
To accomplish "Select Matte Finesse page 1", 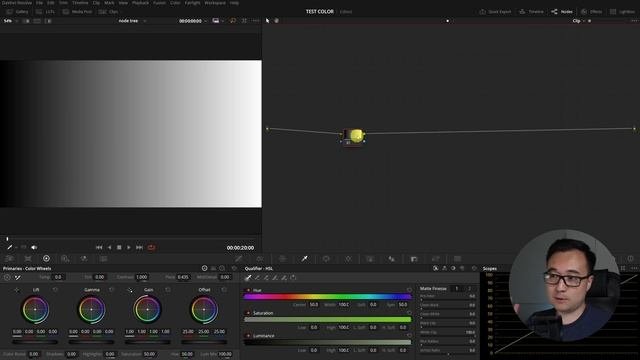I will click(x=457, y=289).
